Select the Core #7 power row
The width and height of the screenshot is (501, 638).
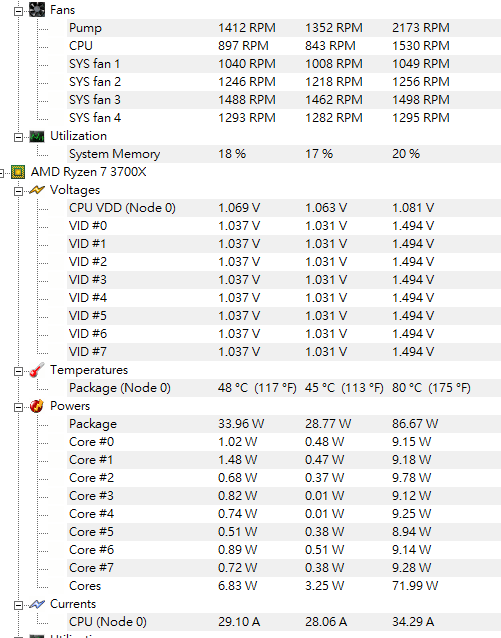tap(284, 568)
